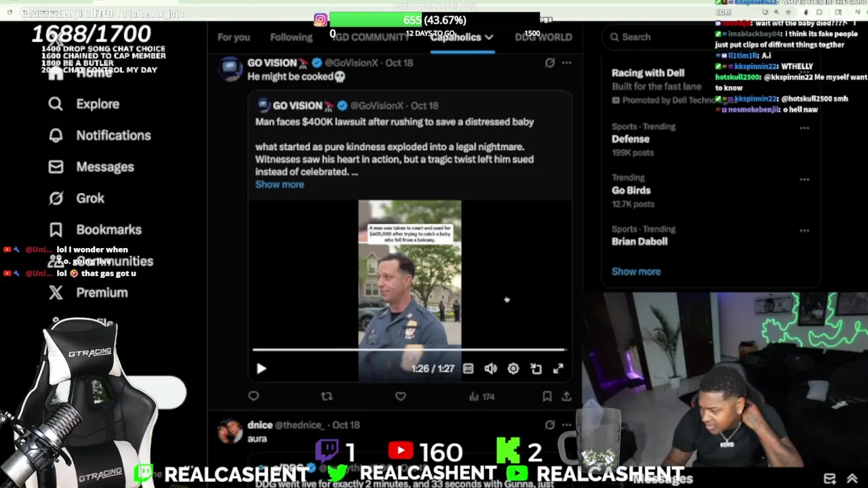Switch to Following tab
Screen dimensions: 868x488
291,37
